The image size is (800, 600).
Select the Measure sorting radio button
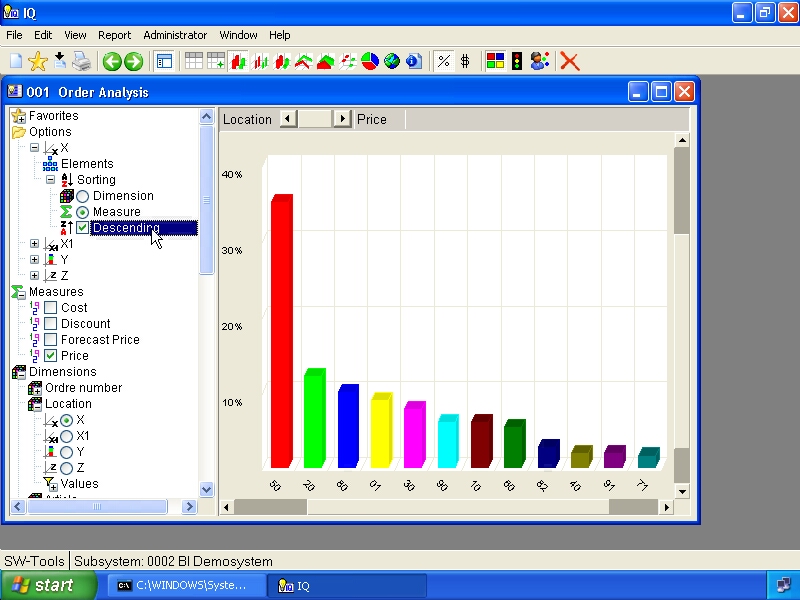pos(82,212)
